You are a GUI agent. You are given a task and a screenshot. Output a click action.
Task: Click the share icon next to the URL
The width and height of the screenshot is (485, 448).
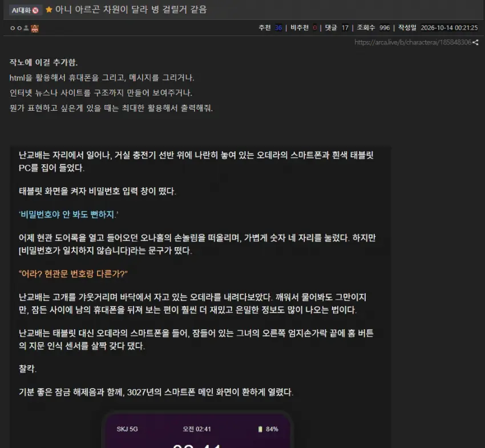475,42
